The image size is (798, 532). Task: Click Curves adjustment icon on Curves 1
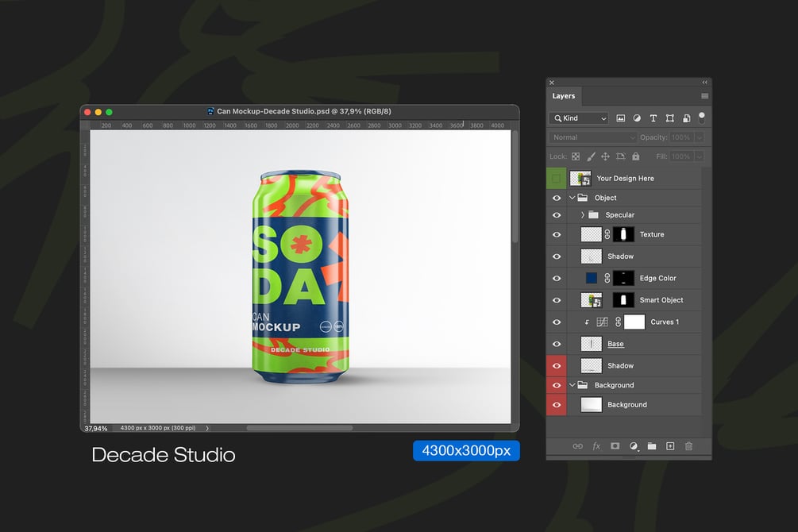tap(602, 322)
